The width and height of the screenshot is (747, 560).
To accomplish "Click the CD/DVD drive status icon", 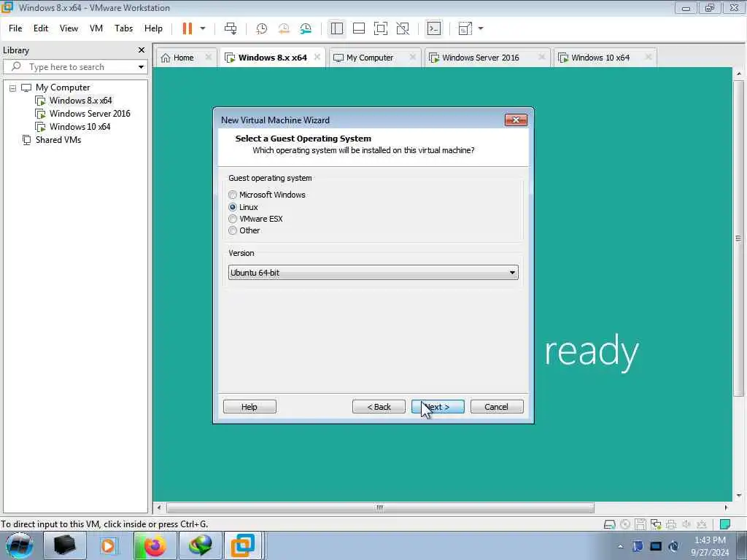I will pyautogui.click(x=625, y=524).
